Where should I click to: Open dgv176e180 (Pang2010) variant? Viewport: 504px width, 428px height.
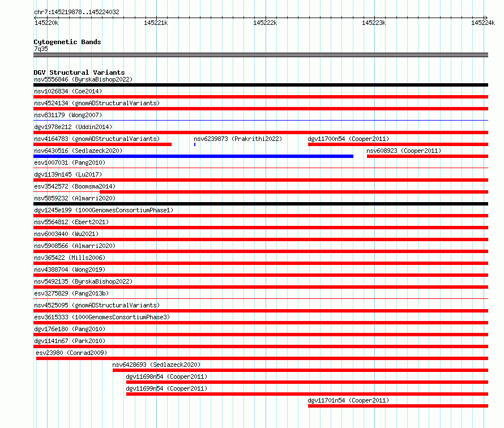point(70,329)
